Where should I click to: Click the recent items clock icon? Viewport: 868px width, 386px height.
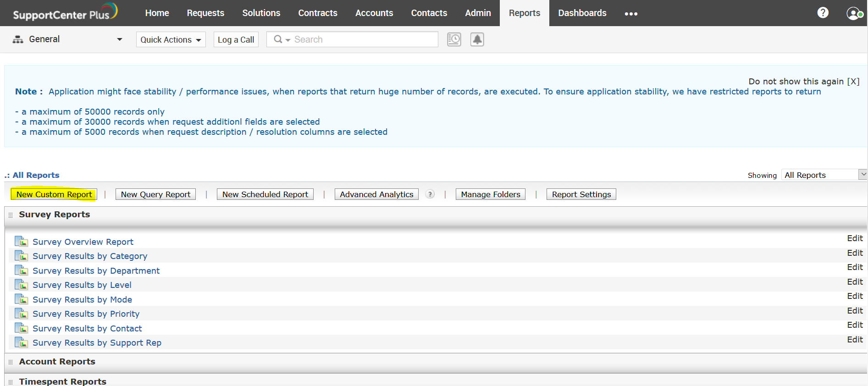coord(454,39)
